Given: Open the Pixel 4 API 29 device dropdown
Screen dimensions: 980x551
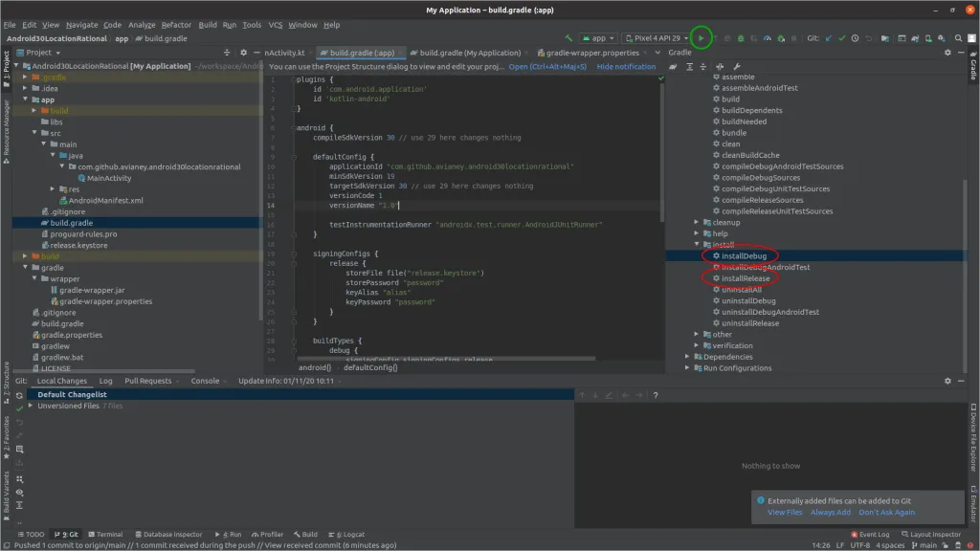Looking at the screenshot, I should [657, 38].
